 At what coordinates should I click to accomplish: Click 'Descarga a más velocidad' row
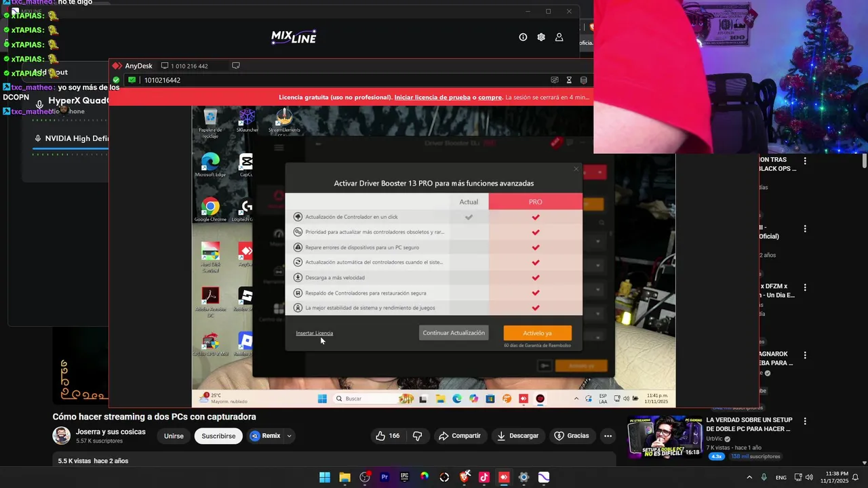pos(434,277)
